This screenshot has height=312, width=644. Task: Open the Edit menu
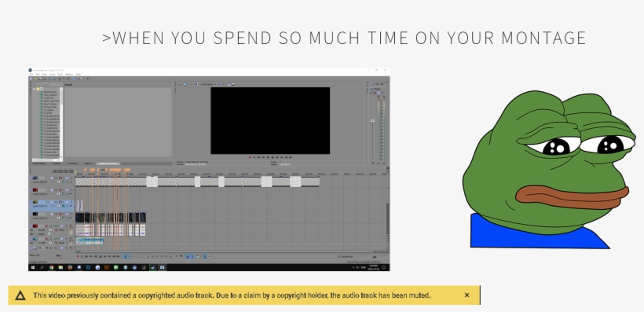[x=38, y=74]
